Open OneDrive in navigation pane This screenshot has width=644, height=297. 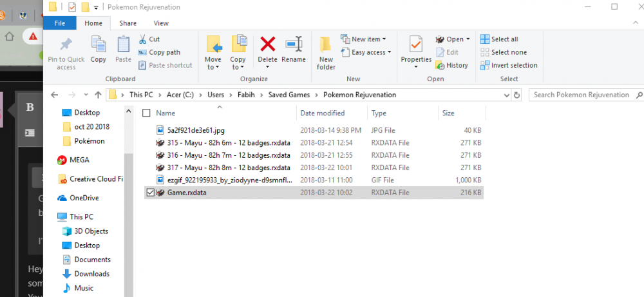click(x=78, y=198)
